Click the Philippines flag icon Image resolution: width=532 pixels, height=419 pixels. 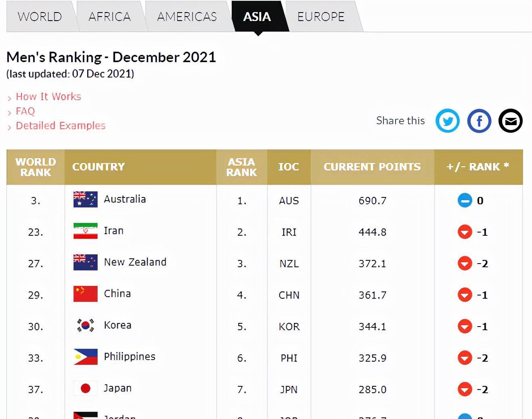coord(86,357)
